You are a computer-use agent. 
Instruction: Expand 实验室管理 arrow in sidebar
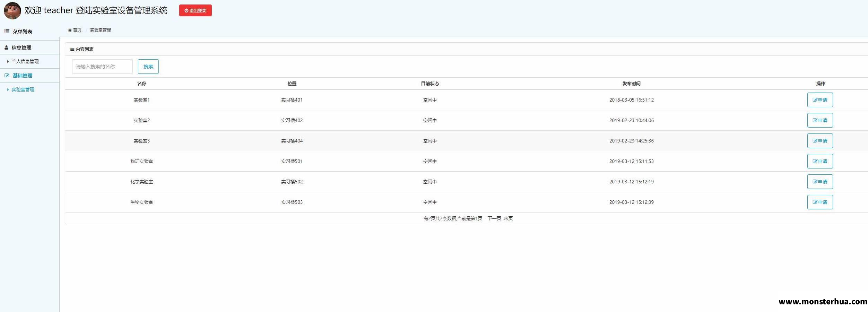click(x=8, y=89)
